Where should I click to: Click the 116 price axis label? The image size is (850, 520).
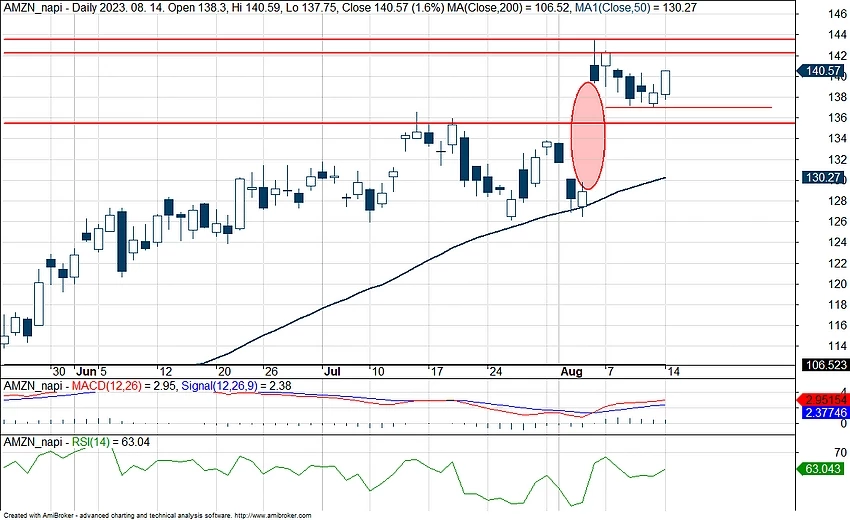click(838, 325)
